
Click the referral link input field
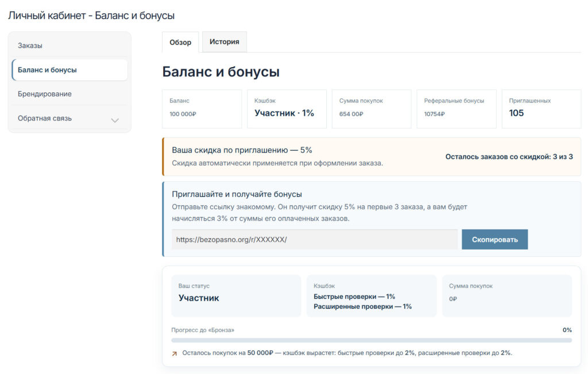tap(315, 239)
